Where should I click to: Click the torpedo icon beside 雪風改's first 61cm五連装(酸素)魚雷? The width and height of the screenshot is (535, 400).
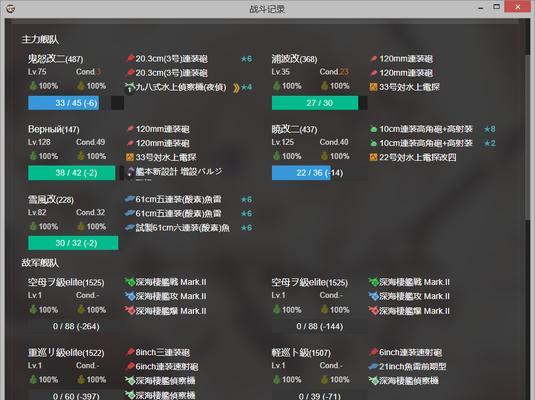130,199
